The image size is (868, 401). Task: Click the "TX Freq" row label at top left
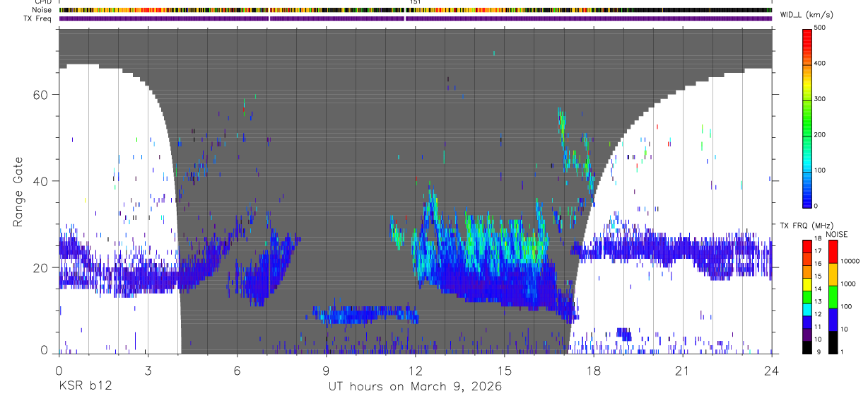click(x=39, y=18)
